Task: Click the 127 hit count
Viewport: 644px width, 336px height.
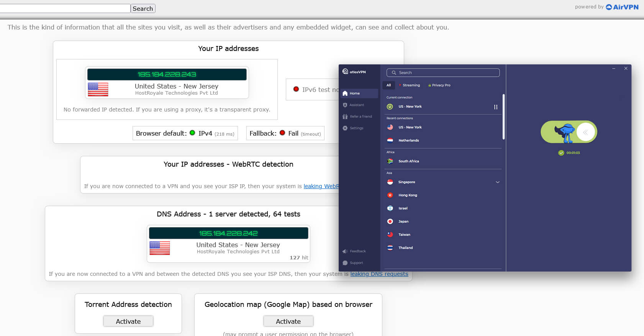Action: coord(299,258)
